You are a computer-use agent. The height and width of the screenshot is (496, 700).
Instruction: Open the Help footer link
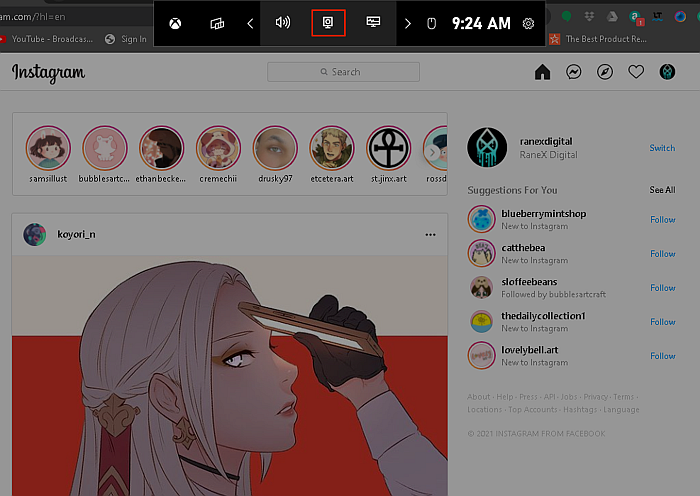coord(505,396)
